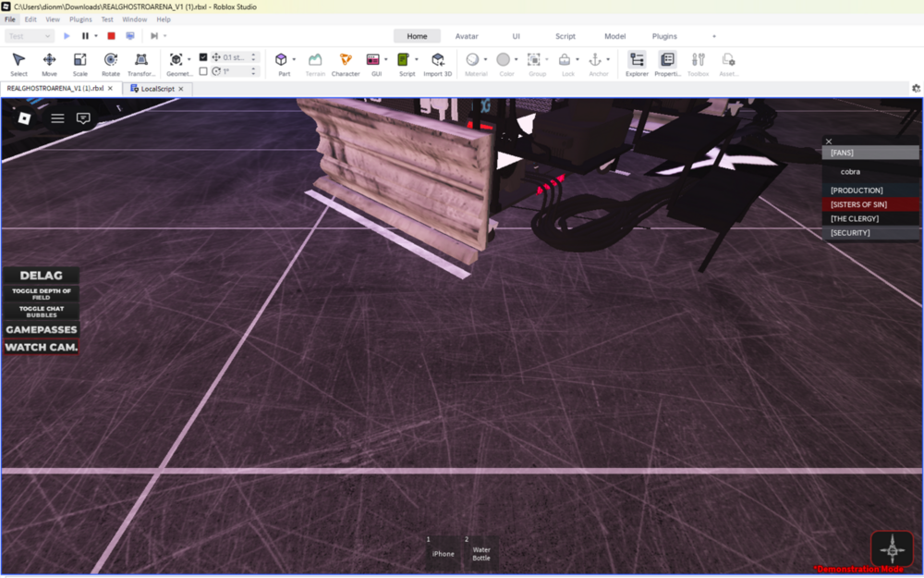Screen dimensions: 924x578
Task: Expand the Pause options arrow
Action: (x=96, y=36)
